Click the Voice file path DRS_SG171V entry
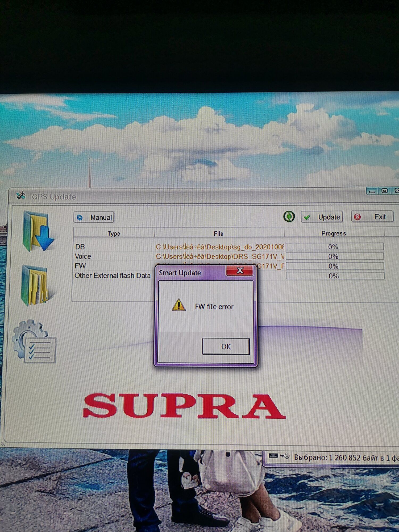This screenshot has height=532, width=399. tap(220, 256)
